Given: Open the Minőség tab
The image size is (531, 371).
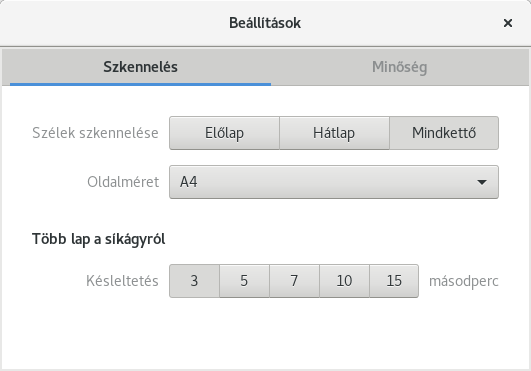Looking at the screenshot, I should [x=400, y=67].
